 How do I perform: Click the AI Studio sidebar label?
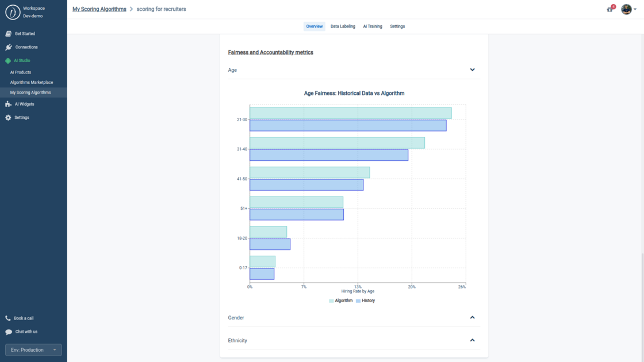[22, 61]
